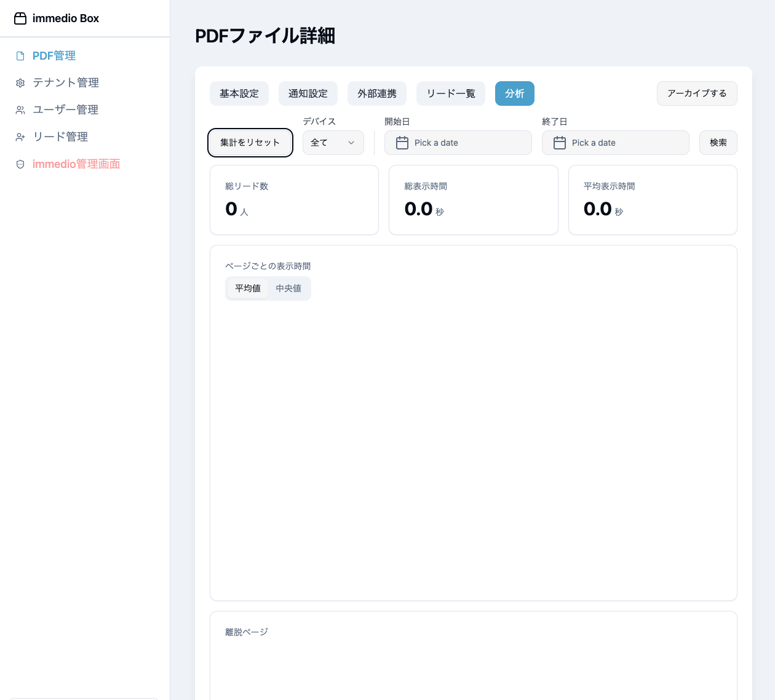
Task: Go to 外部連携 tab
Action: [377, 93]
